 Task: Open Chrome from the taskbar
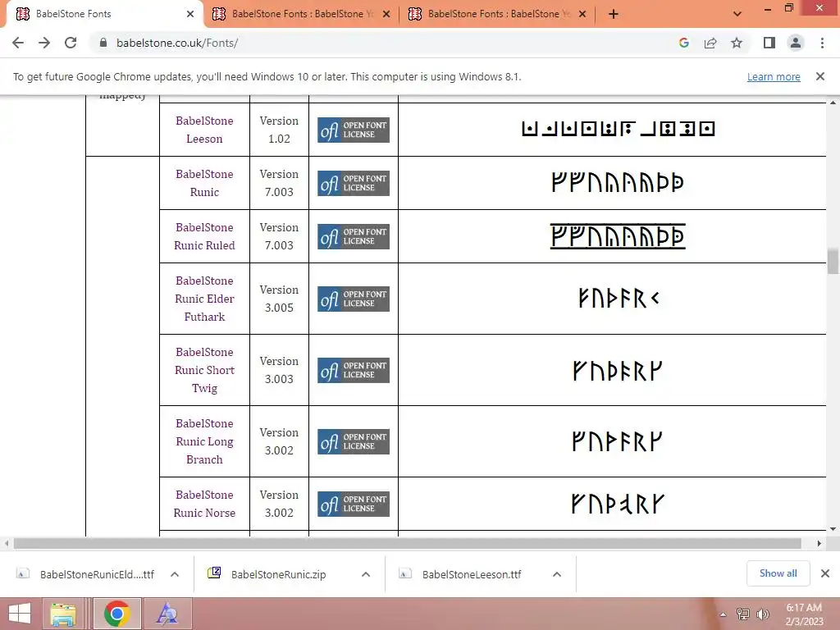click(117, 614)
